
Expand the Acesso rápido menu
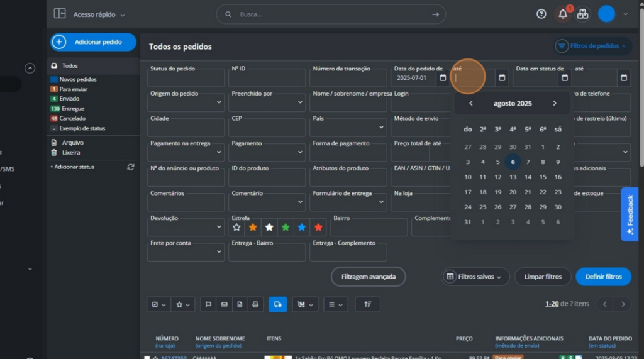99,14
